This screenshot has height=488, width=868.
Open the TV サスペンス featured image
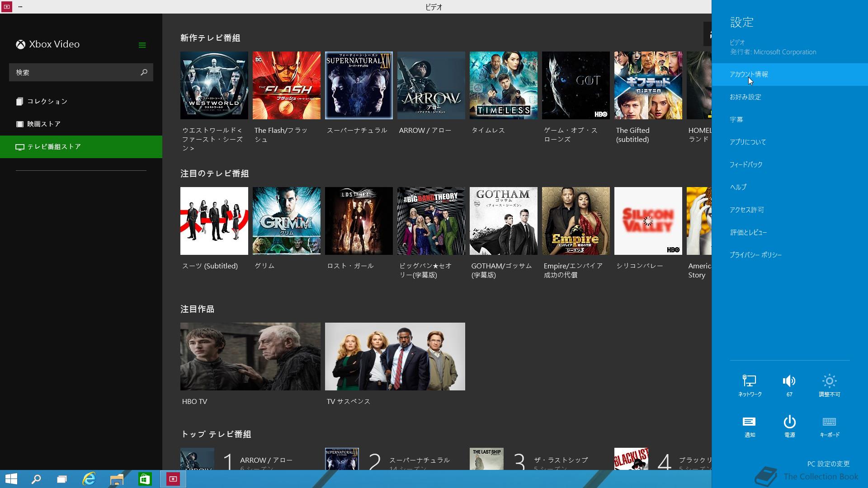point(395,357)
